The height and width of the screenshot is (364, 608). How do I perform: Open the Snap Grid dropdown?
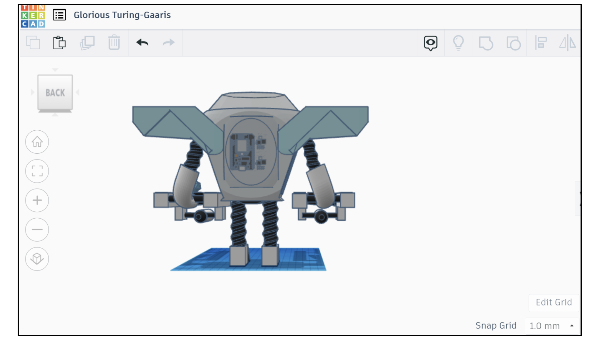click(552, 325)
